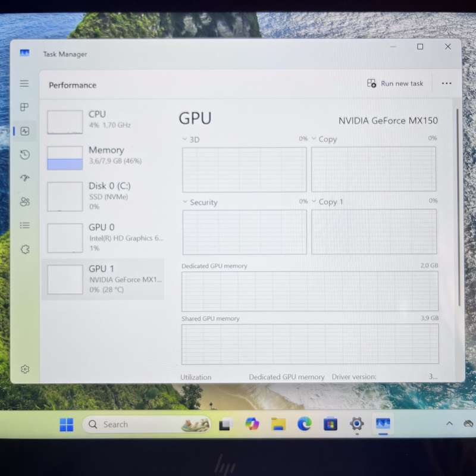
Task: Click NVIDIA GeForce MX150 title text
Action: coord(388,121)
